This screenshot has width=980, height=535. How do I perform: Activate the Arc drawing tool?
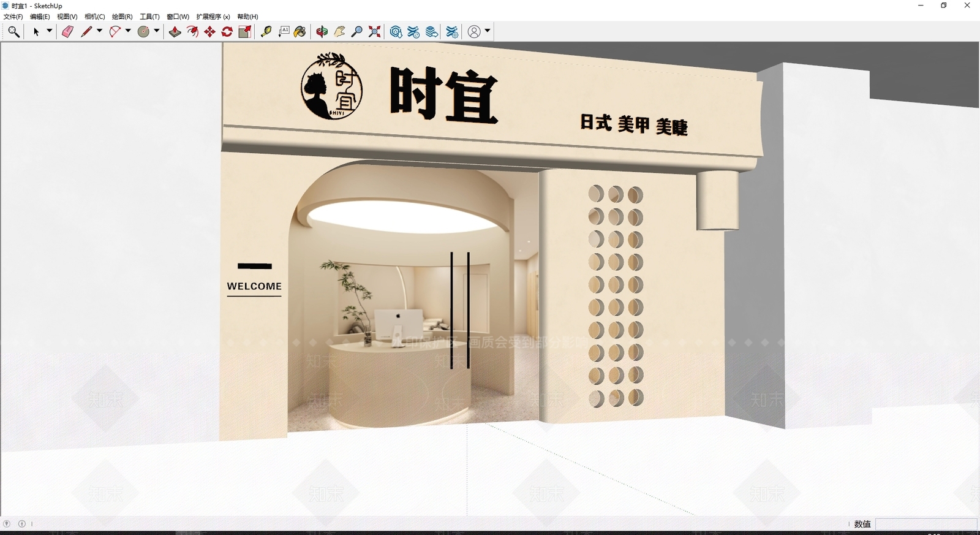coord(115,32)
